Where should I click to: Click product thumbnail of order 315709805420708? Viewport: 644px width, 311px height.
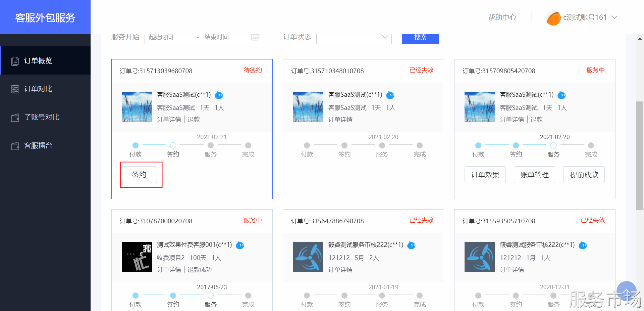pos(480,107)
